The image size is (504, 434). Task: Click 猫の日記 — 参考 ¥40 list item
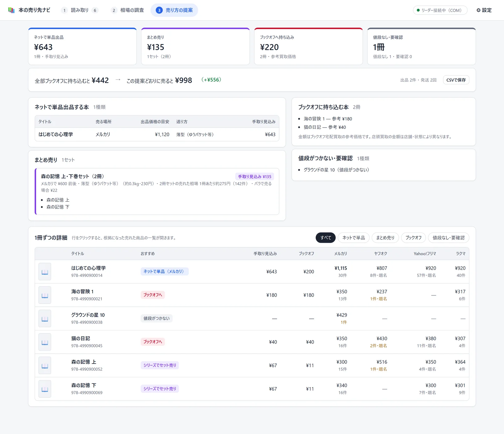click(325, 127)
